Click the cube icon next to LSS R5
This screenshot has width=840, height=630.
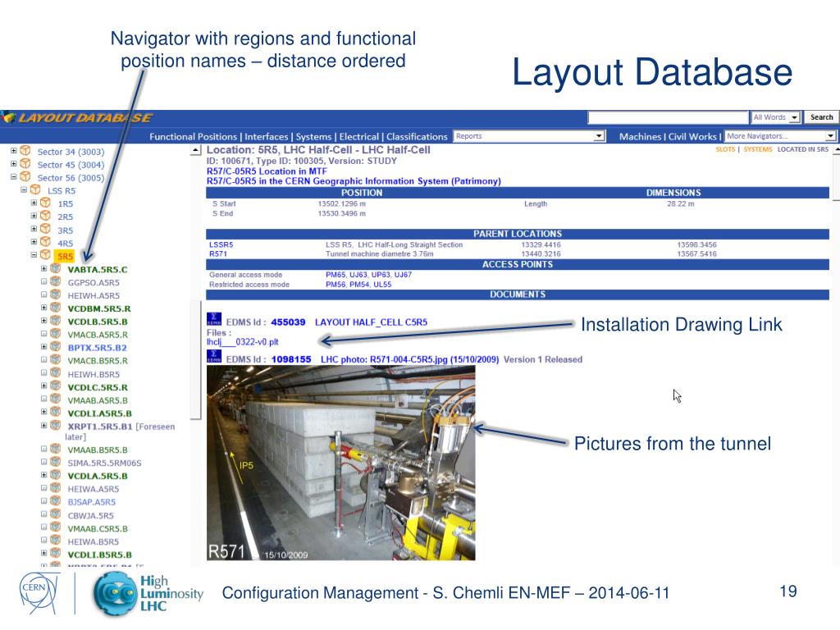(x=35, y=189)
